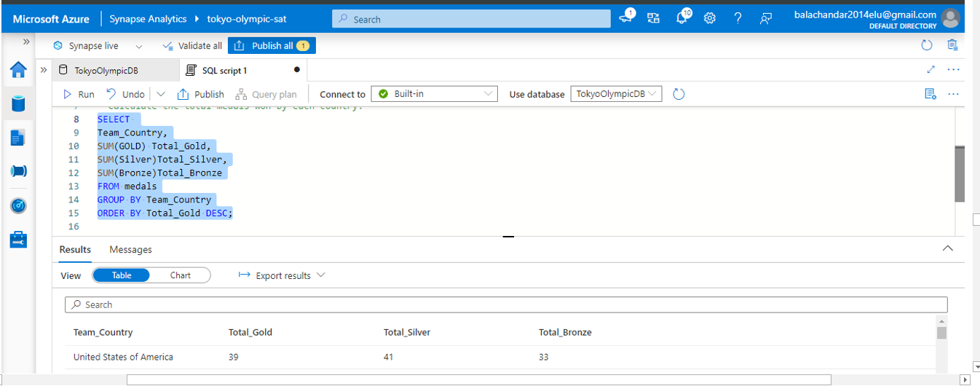Click the editor vertical scrollbar

tap(960, 173)
